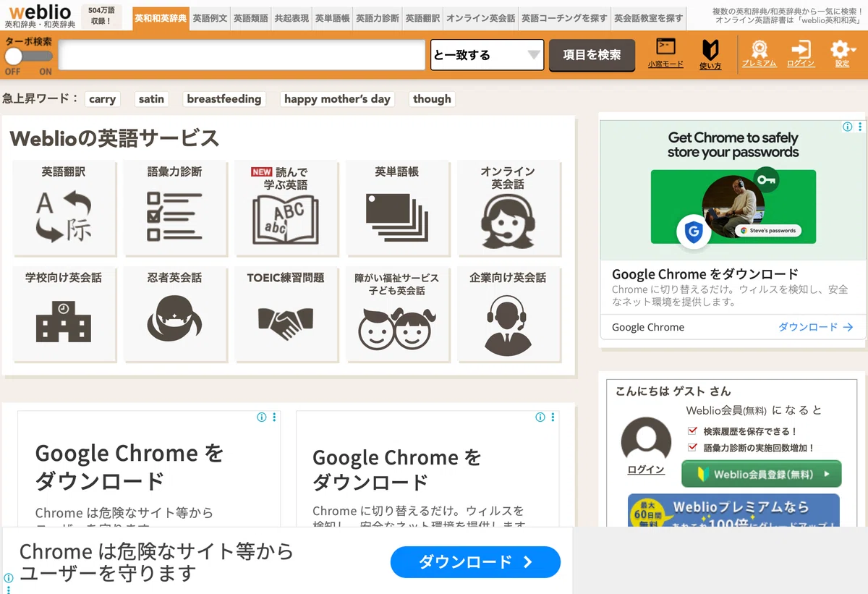Click ad info icon on the middle Chrome ad card
The height and width of the screenshot is (594, 868).
pos(540,417)
